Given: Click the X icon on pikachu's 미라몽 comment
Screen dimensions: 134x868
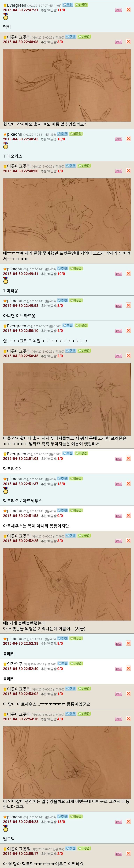Looking at the screenshot, I should pos(128,273).
